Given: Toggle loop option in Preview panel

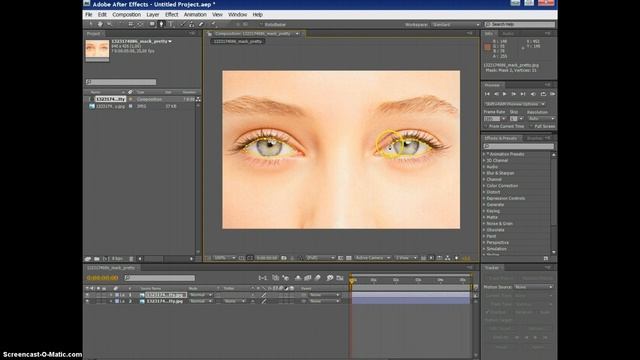Looking at the screenshot, I should click(543, 94).
